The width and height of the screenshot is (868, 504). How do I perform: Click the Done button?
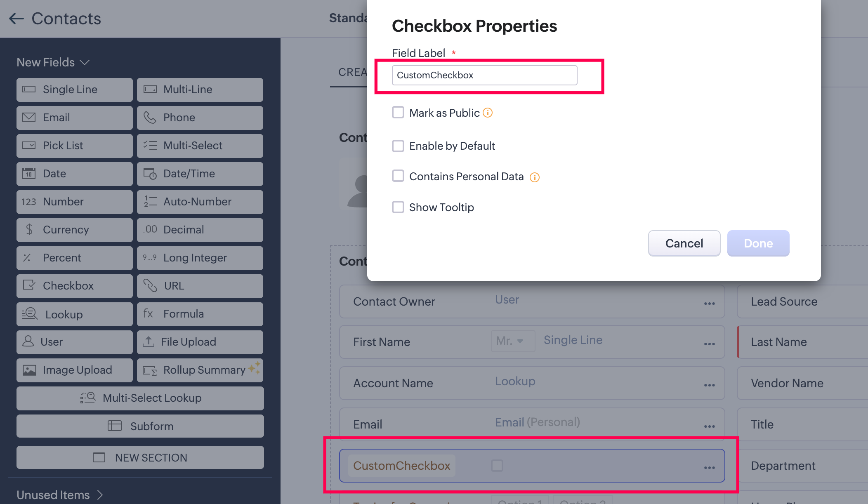pyautogui.click(x=758, y=243)
